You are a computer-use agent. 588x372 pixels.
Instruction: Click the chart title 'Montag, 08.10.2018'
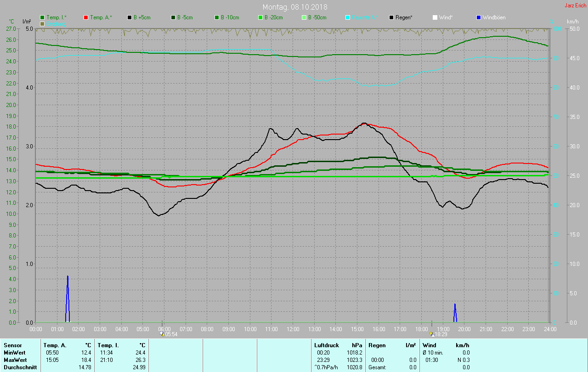tap(295, 7)
